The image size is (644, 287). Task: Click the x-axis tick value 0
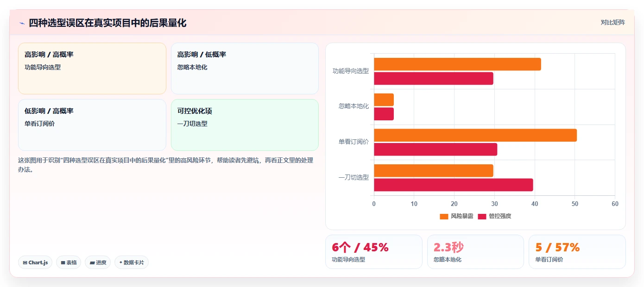pos(374,204)
